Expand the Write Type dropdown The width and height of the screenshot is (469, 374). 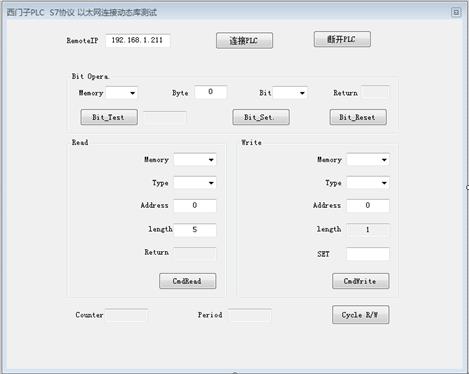368,183
